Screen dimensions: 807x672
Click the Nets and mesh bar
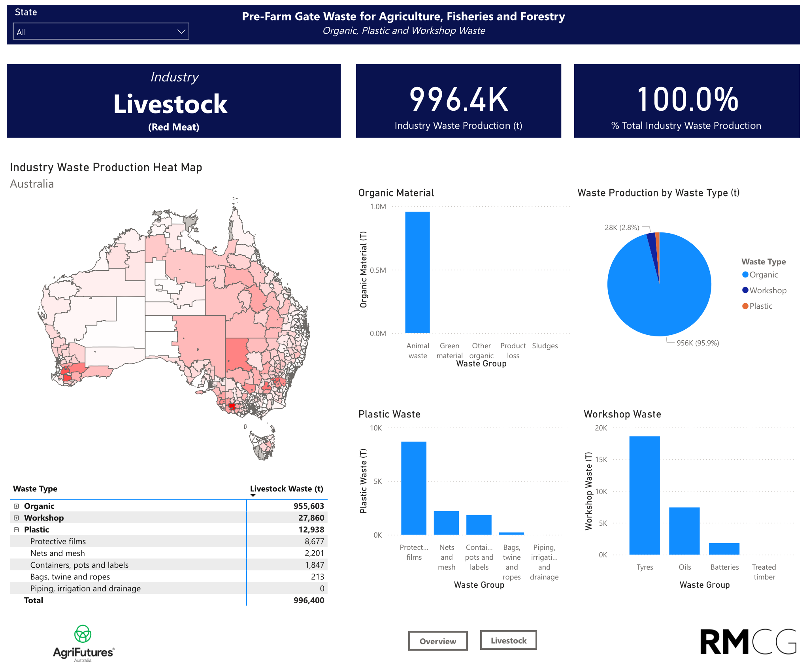pyautogui.click(x=446, y=523)
